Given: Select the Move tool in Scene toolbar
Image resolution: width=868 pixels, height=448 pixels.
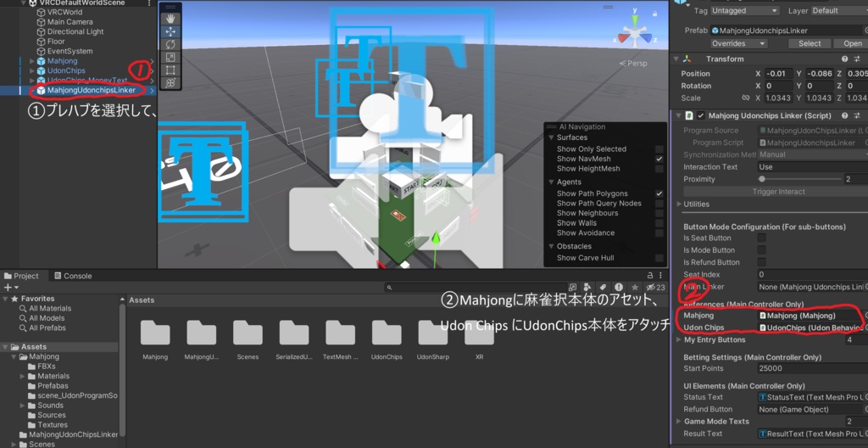Looking at the screenshot, I should coord(170,32).
